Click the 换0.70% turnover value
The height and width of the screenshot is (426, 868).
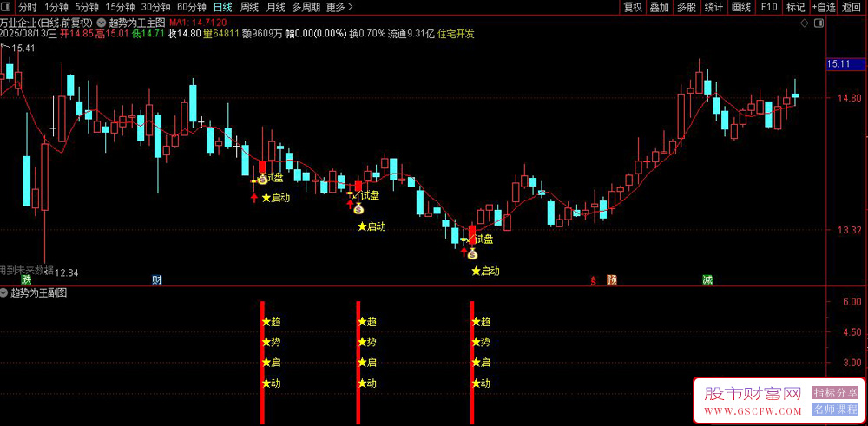367,34
